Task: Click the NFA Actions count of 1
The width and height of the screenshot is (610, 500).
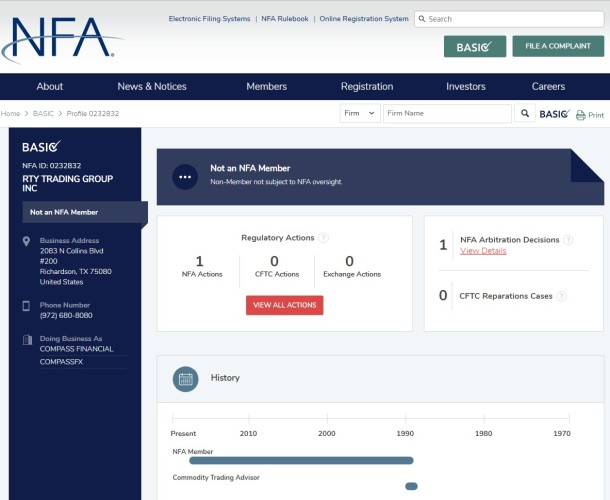Action: [x=200, y=261]
